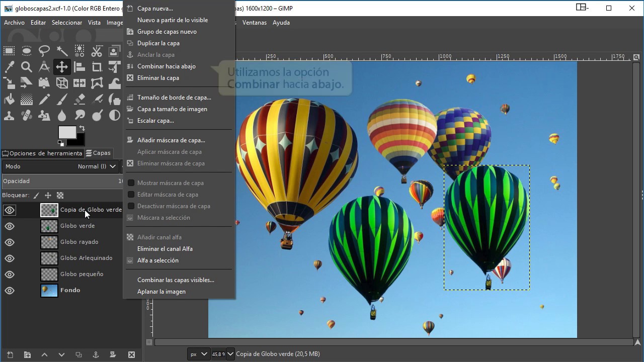Open the Ventanas menu

(x=254, y=23)
